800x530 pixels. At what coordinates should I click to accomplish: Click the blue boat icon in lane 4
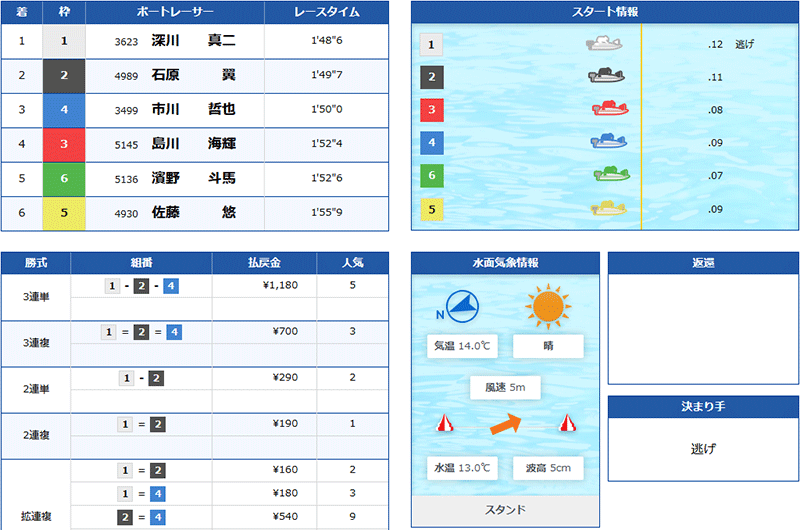pos(609,141)
